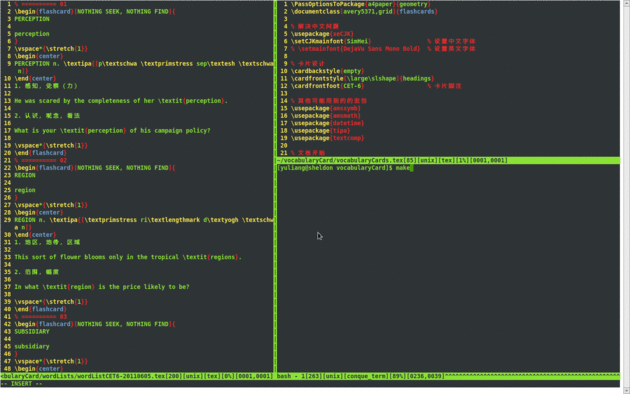Click \usepackage{tipa} line
The width and height of the screenshot is (630, 394).
[x=321, y=131]
